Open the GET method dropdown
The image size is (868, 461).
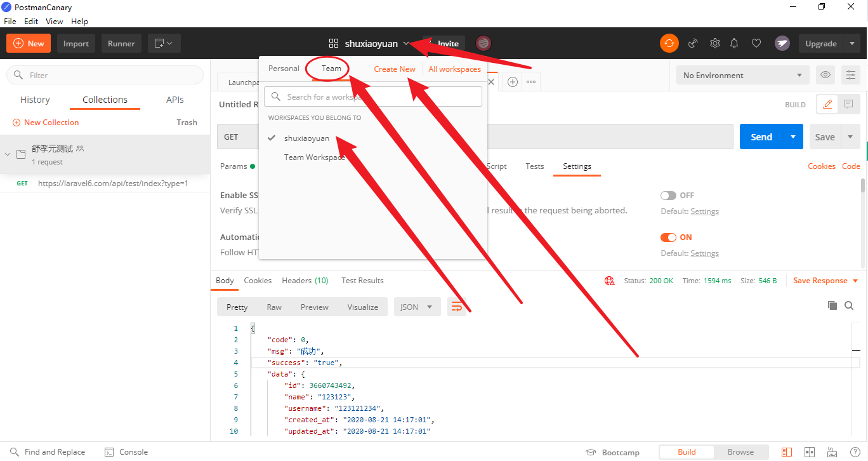pyautogui.click(x=238, y=137)
